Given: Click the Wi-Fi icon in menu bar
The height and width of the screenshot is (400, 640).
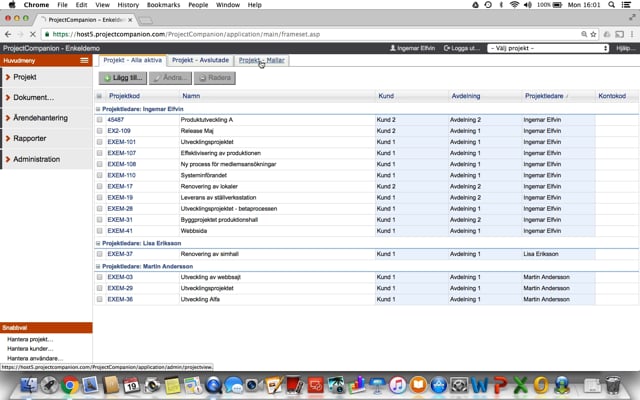Looking at the screenshot, I should (x=514, y=5).
